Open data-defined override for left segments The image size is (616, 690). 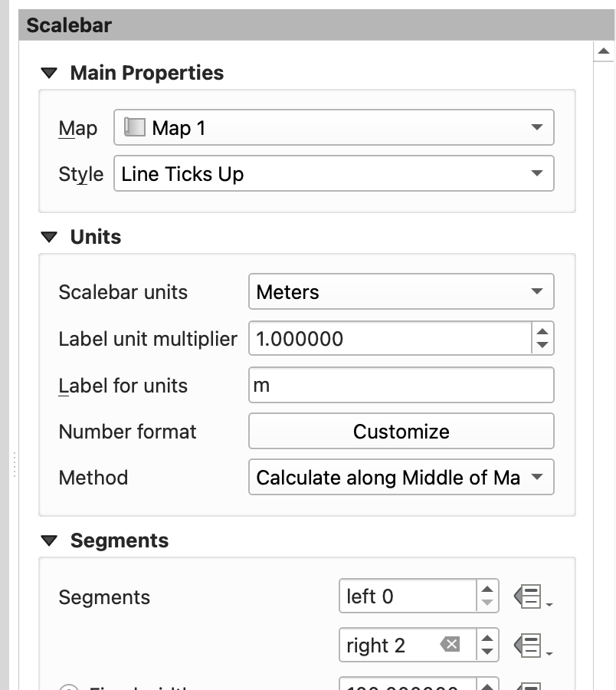coord(530,597)
